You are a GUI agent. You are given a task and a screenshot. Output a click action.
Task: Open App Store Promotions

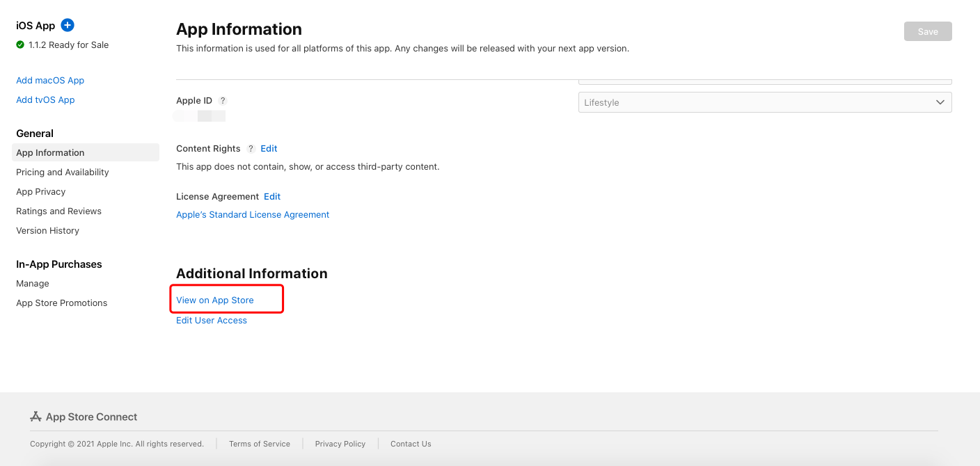point(62,303)
